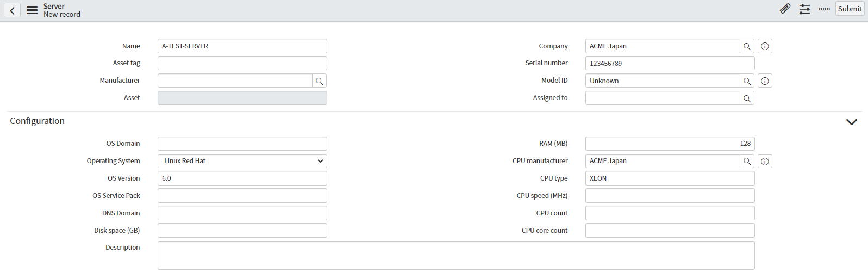Open the personalize form settings icon
868x278 pixels.
tap(804, 9)
